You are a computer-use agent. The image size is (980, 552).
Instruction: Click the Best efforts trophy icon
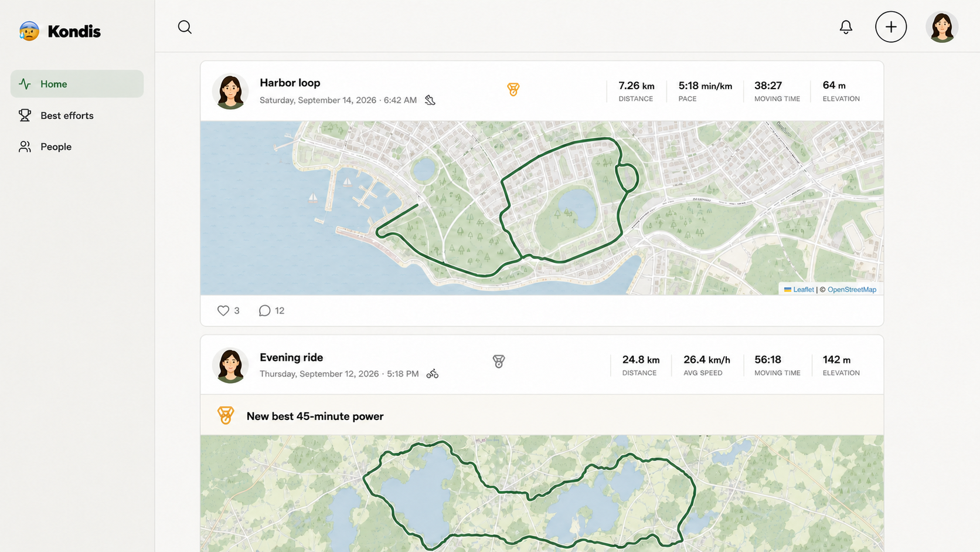pyautogui.click(x=25, y=116)
